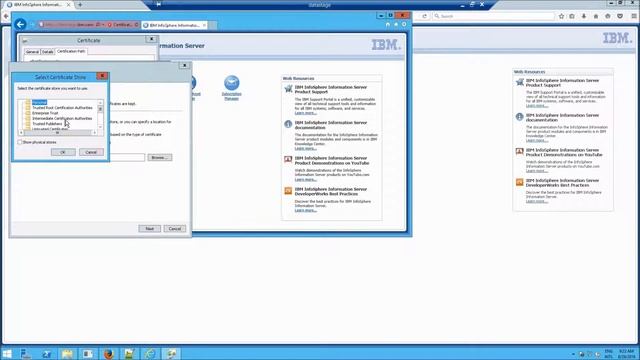640x360 pixels.
Task: Click the store list horizontal scrollbar thumb
Action: (57, 133)
